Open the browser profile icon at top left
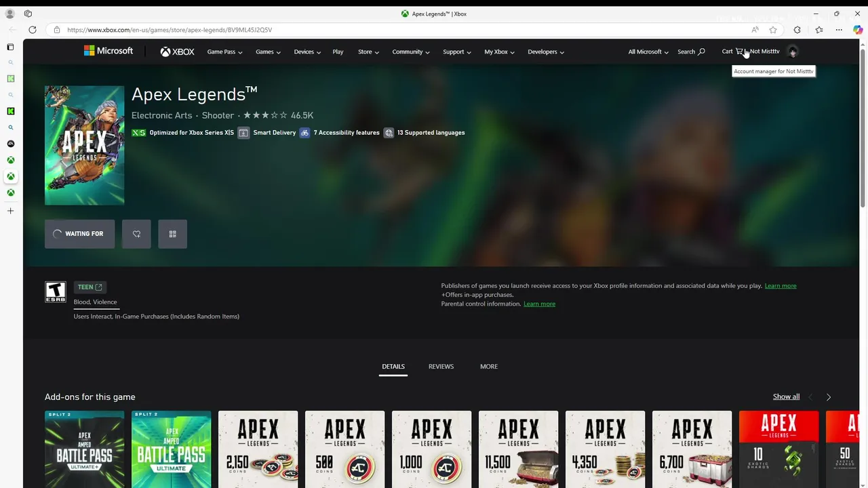This screenshot has height=488, width=868. coord(9,14)
